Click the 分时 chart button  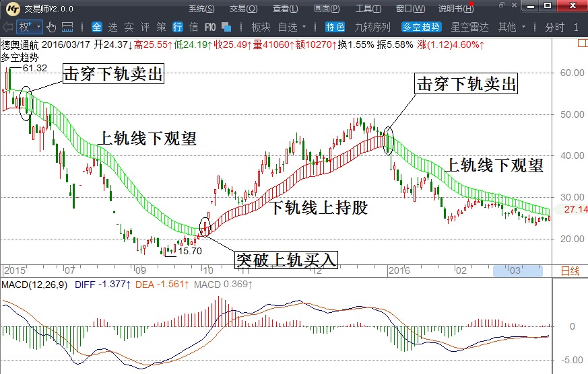pyautogui.click(x=554, y=27)
